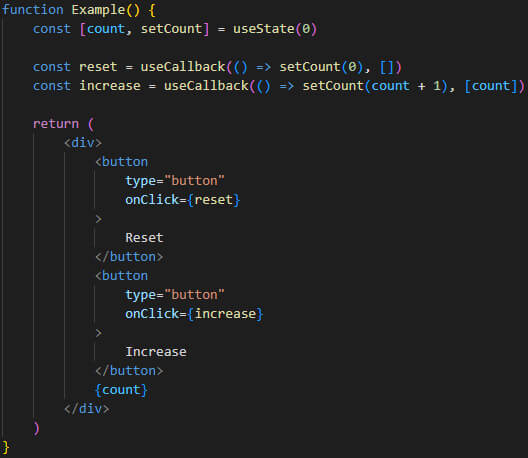Click the empty "[]" dependency array

[387, 67]
